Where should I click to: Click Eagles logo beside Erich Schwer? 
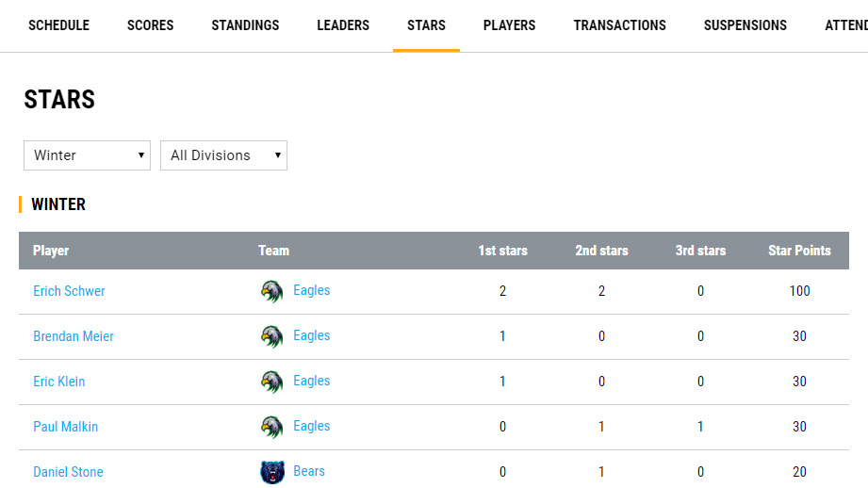(x=271, y=291)
